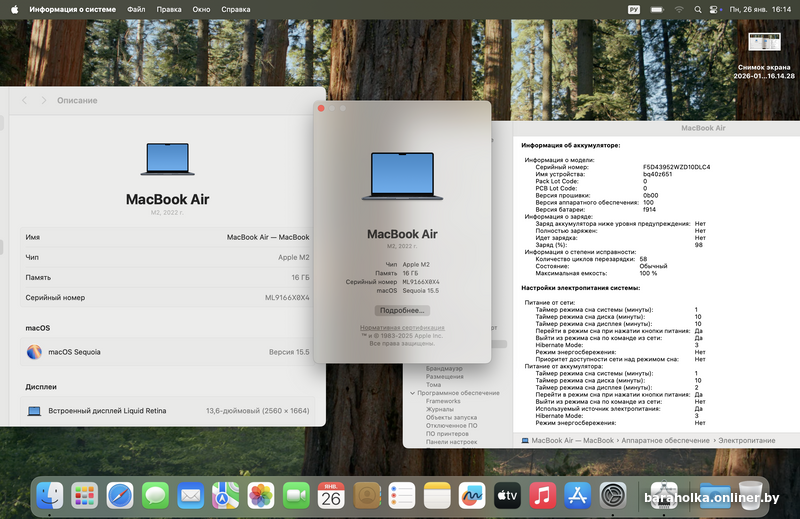Open the Файл menu
Image resolution: width=800 pixels, height=519 pixels.
136,8
